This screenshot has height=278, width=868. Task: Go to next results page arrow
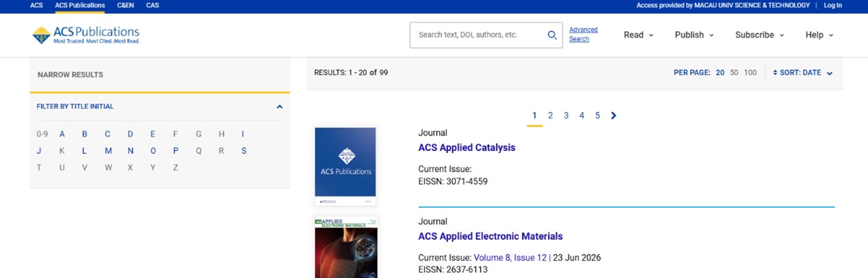[x=614, y=115]
